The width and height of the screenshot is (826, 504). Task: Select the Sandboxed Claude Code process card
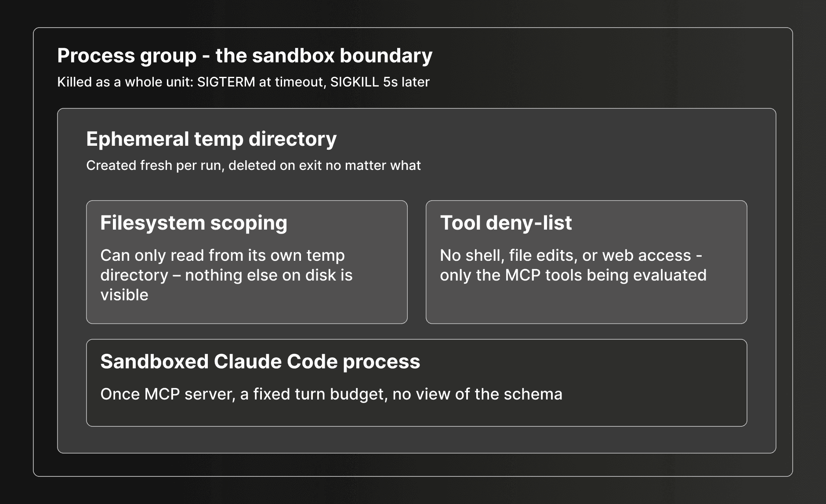point(417,383)
